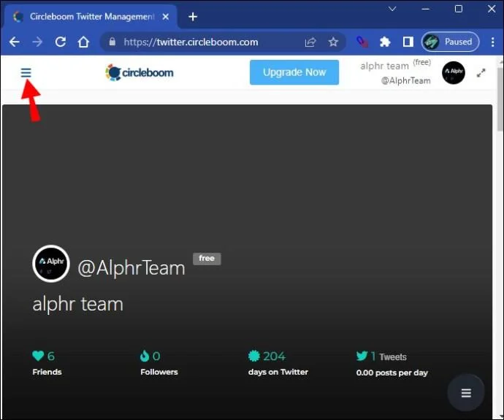Click the Friends label
The image size is (504, 420).
click(47, 372)
